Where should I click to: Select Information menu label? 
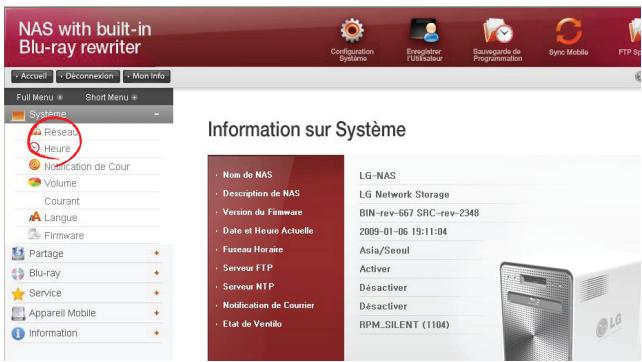point(53,333)
